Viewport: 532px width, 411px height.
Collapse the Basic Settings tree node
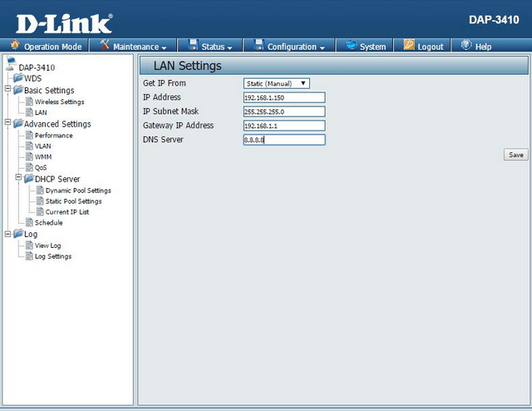coord(7,91)
